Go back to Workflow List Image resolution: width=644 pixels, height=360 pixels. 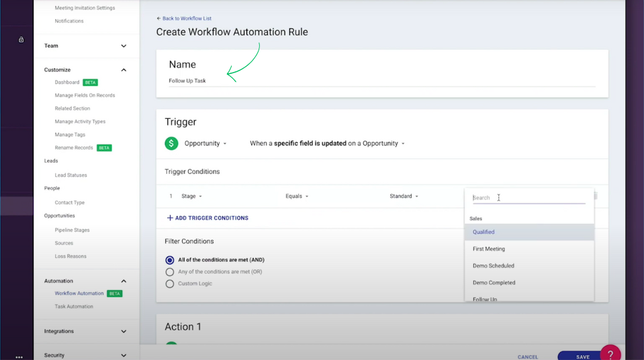click(x=184, y=19)
